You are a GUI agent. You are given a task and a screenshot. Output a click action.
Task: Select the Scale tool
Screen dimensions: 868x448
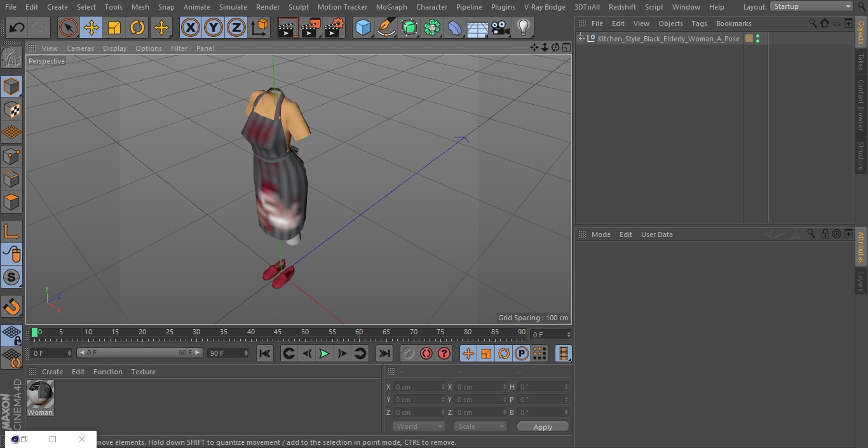point(114,27)
